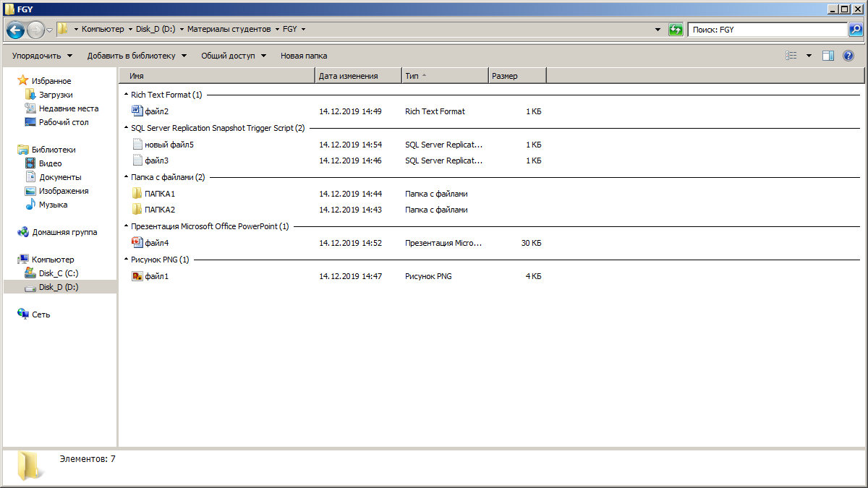Open the Музыка library
The image size is (868, 488).
tap(53, 205)
